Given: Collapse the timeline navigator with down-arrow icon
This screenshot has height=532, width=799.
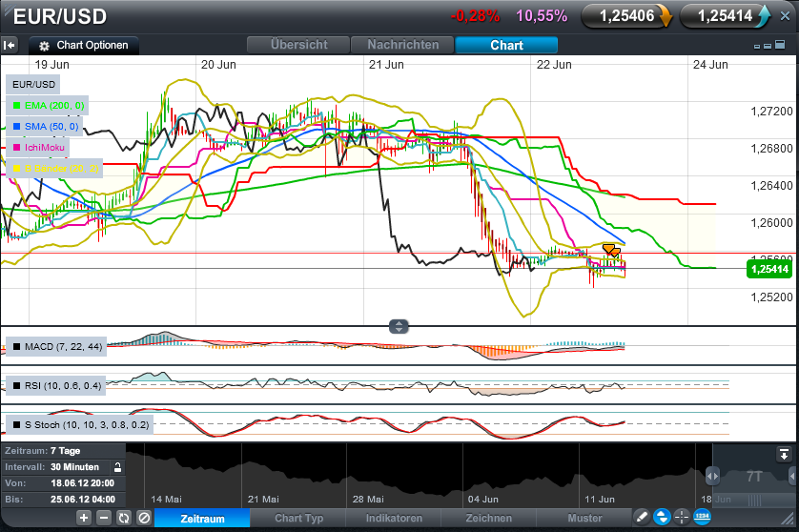Looking at the screenshot, I should pos(784,454).
